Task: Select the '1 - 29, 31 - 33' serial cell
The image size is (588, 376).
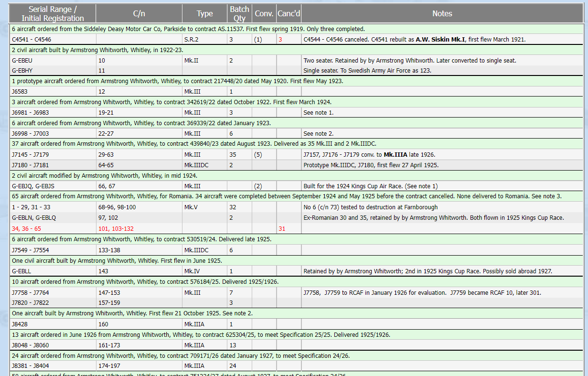Action: coord(53,207)
